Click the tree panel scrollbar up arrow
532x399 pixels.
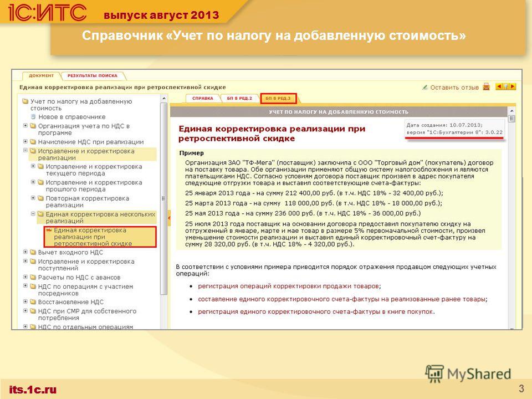(164, 99)
